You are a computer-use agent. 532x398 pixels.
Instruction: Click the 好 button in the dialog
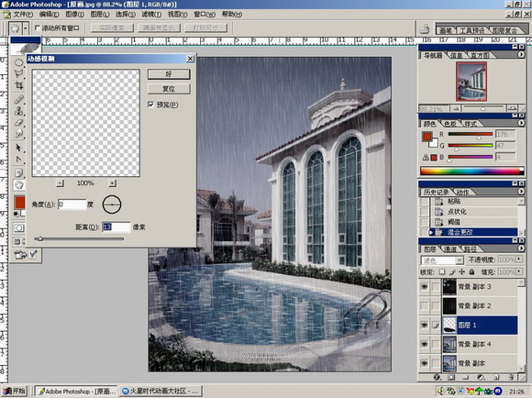click(169, 74)
